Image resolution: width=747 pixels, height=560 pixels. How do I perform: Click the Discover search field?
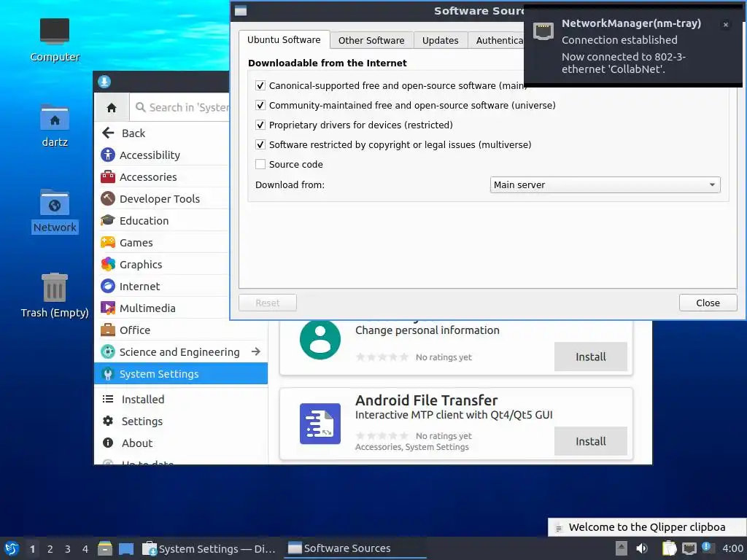click(180, 108)
